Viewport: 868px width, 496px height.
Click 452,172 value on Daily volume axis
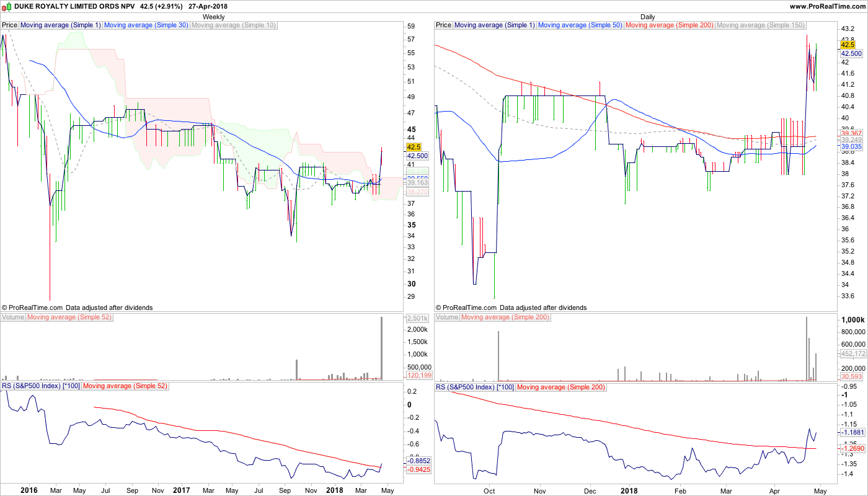click(852, 353)
